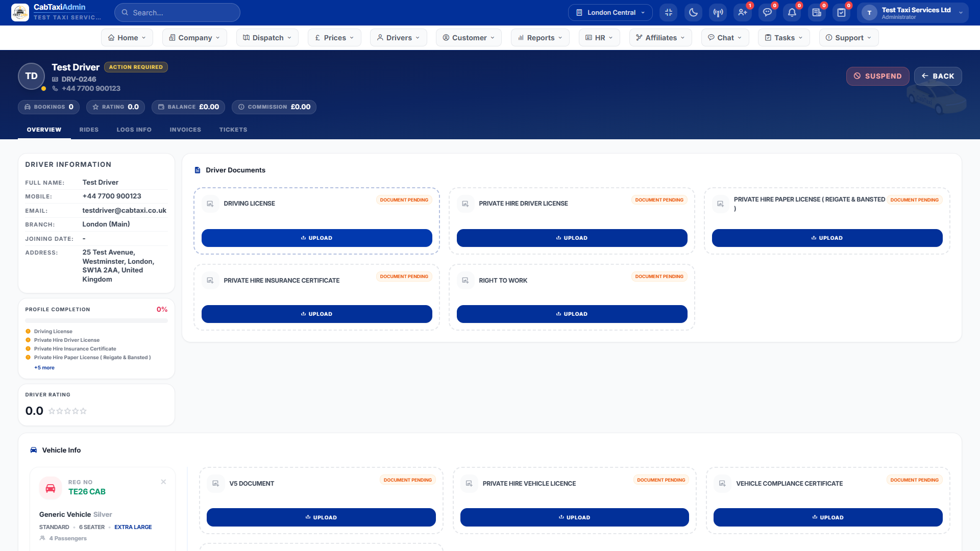Open the notifications bell icon
980x551 pixels.
[x=792, y=13]
